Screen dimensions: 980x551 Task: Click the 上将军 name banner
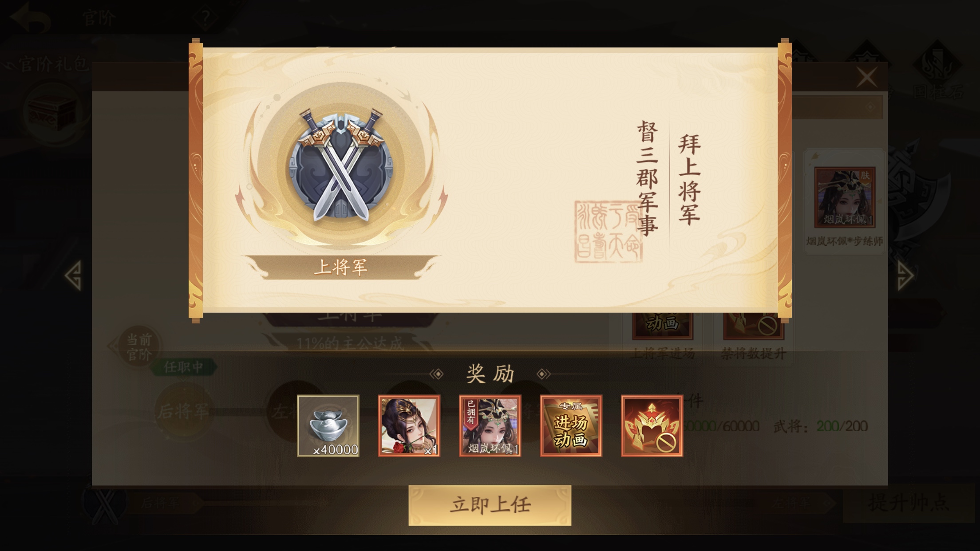341,267
